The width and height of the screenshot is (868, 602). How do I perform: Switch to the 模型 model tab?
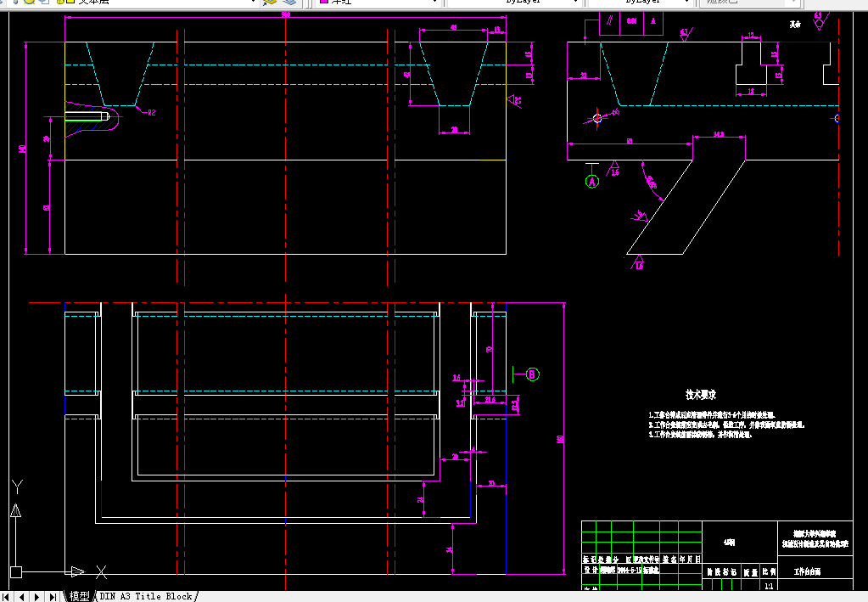coord(79,596)
